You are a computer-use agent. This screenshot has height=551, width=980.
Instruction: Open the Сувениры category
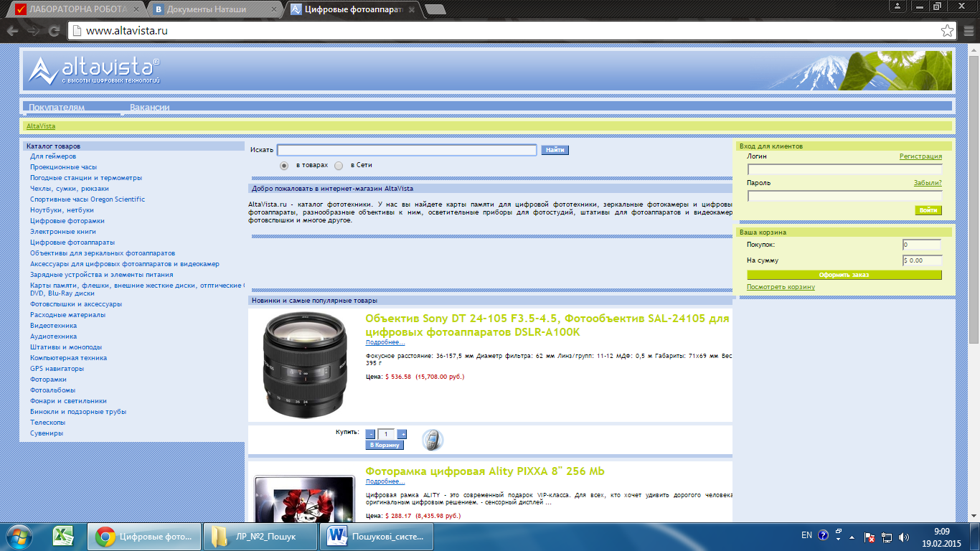[47, 433]
